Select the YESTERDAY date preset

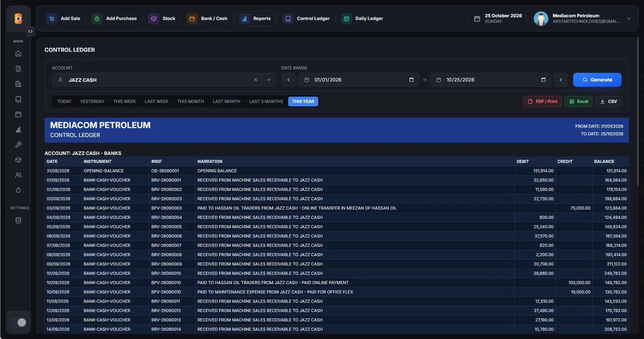click(92, 101)
